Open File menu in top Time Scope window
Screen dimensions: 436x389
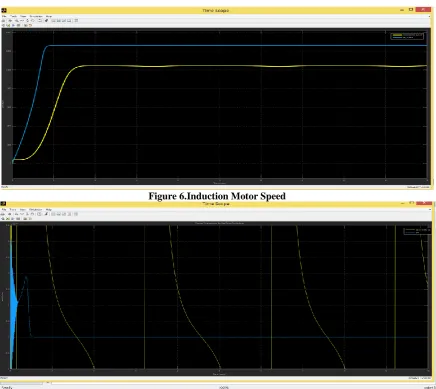click(x=4, y=16)
